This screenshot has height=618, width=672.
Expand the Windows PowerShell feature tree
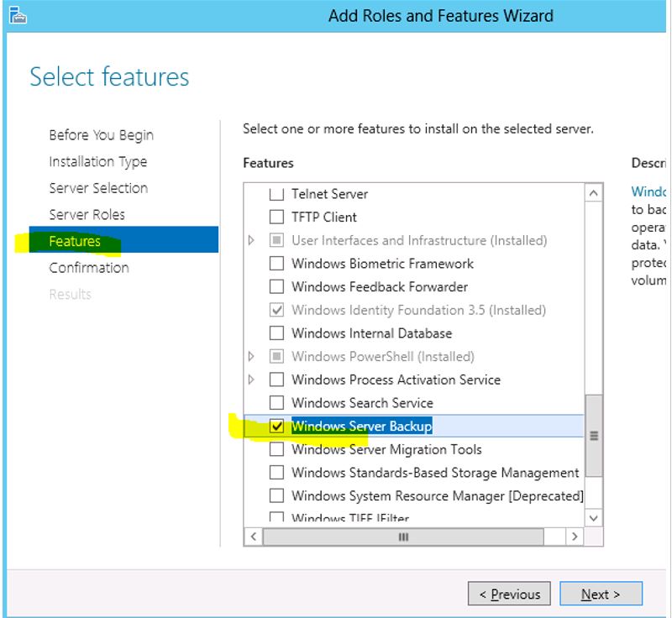point(252,357)
